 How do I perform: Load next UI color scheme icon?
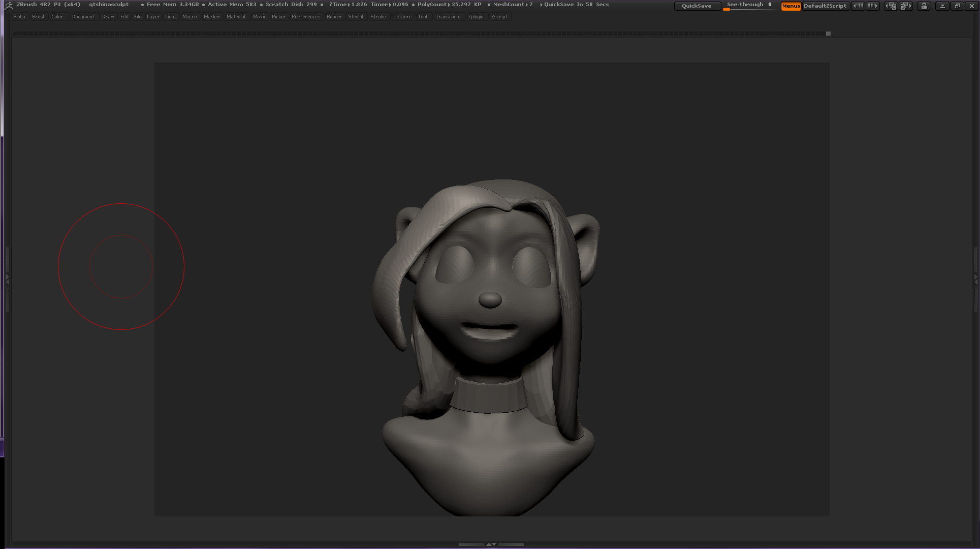[x=873, y=6]
